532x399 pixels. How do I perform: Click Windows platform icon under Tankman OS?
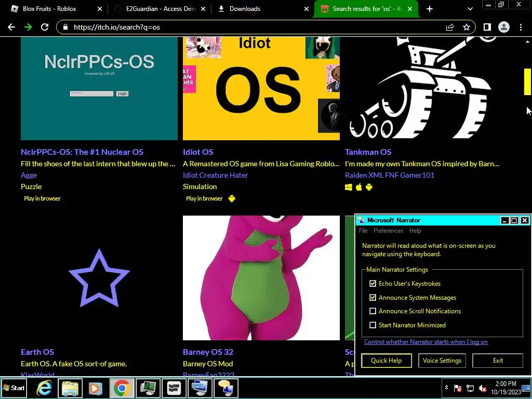[x=349, y=187]
